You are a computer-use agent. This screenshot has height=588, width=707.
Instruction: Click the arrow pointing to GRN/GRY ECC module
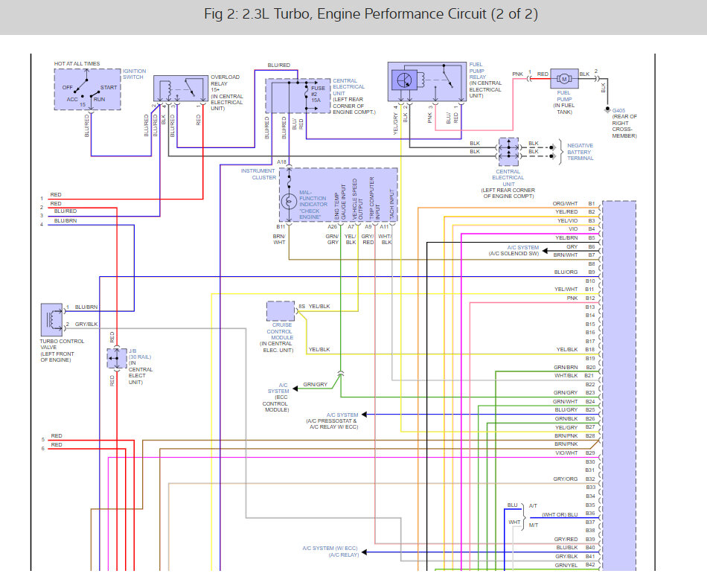pyautogui.click(x=295, y=389)
